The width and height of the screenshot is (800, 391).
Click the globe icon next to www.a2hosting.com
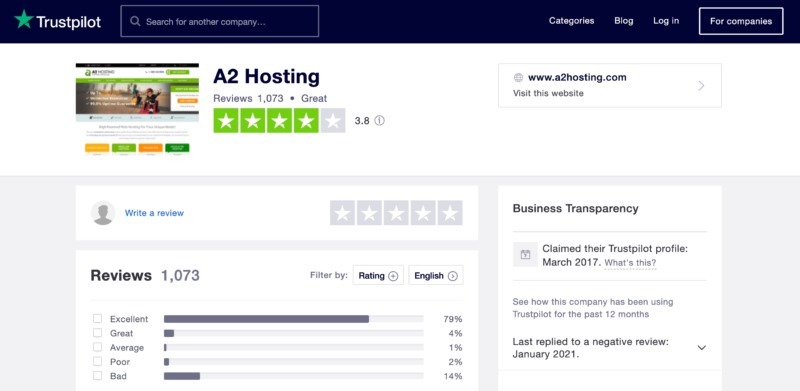[518, 78]
